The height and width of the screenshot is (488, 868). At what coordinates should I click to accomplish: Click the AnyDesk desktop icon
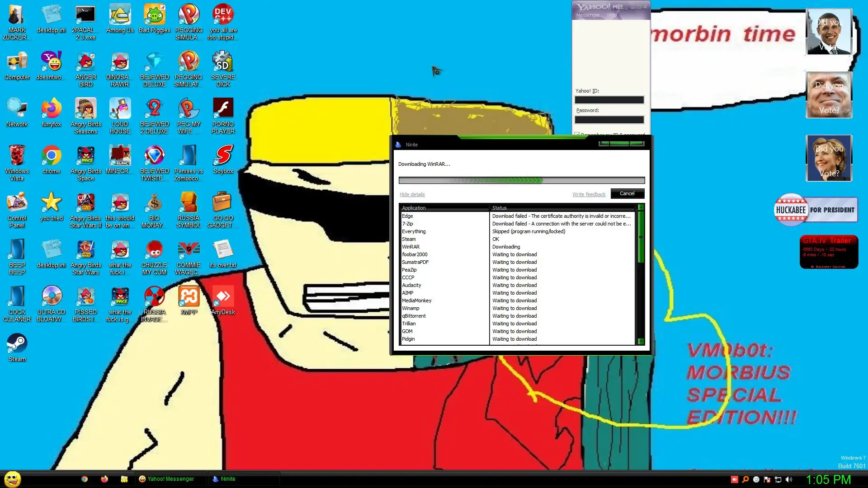tap(223, 297)
